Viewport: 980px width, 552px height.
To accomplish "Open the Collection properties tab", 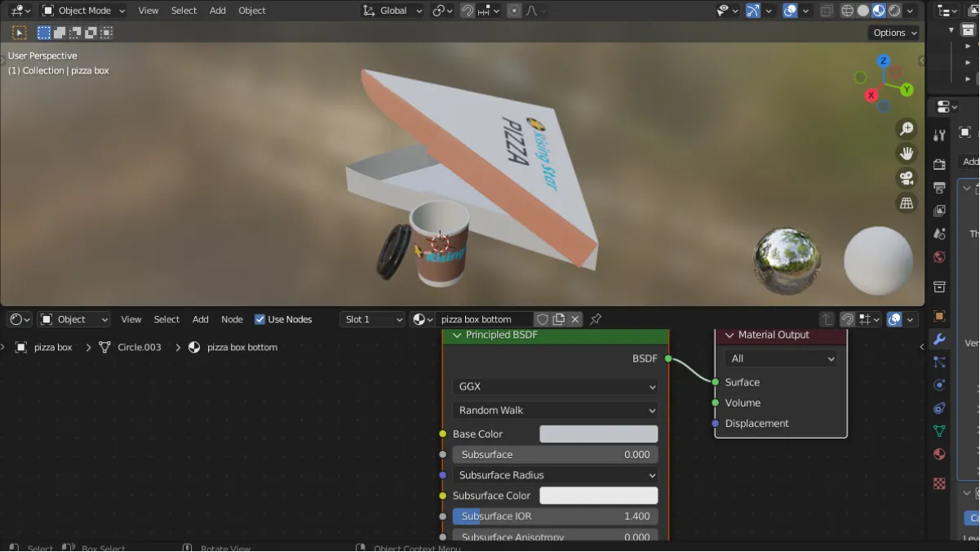I will pos(939,287).
